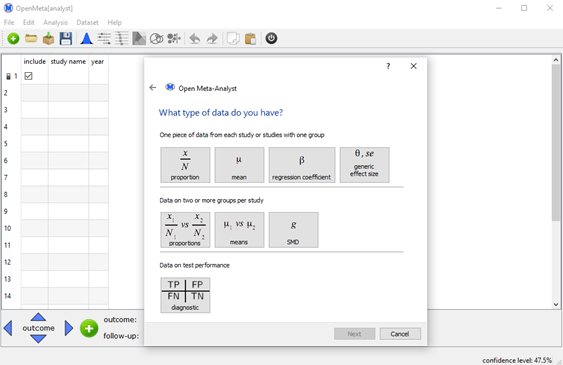Click the save floppy disk icon
Screen dimensions: 563x365
tap(66, 38)
